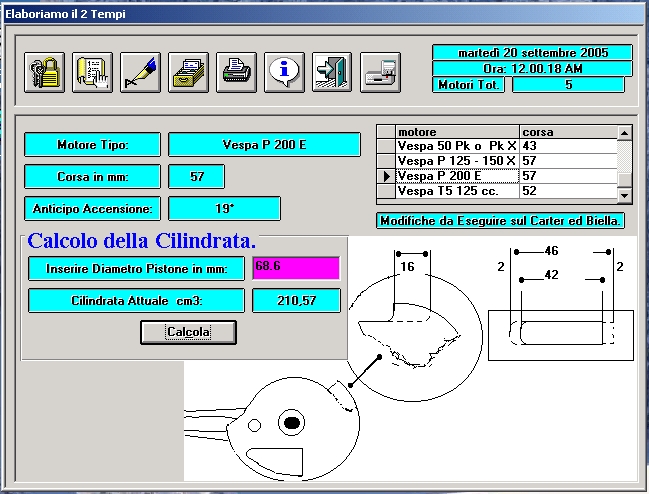Click the row selector beside Vespa P 200 E
The height and width of the screenshot is (494, 649).
pyautogui.click(x=386, y=176)
